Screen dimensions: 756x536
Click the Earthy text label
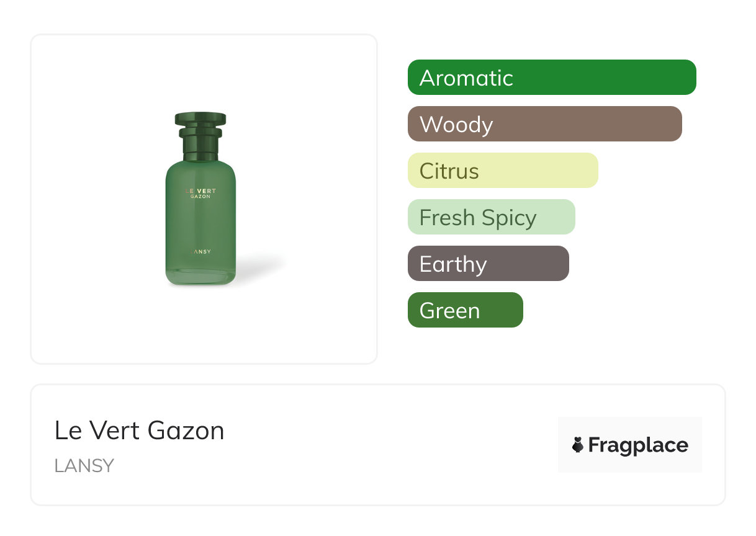coord(453,264)
